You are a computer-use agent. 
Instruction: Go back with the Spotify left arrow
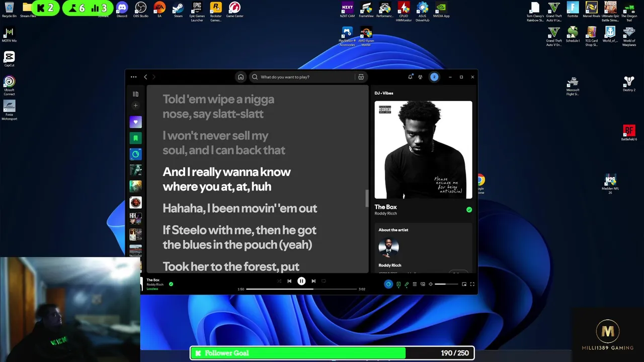tap(145, 77)
